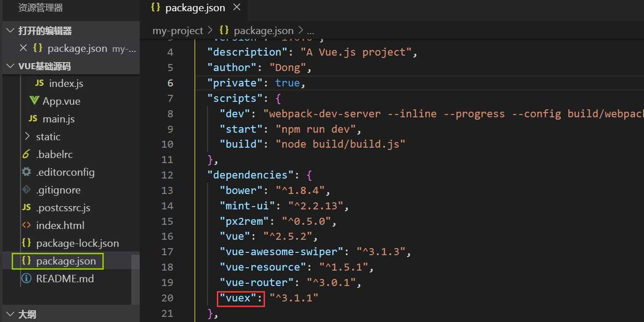Click the git icon beside .gitignore
The width and height of the screenshot is (644, 322).
click(x=27, y=190)
